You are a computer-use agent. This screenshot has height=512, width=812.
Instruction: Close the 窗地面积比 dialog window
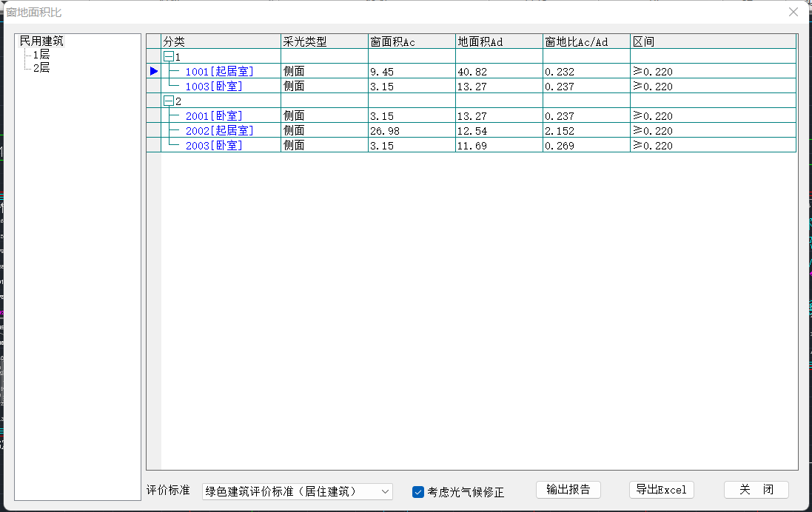point(793,12)
